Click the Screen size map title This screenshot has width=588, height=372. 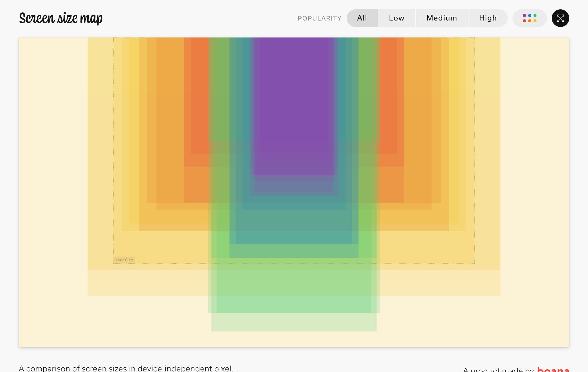(61, 18)
